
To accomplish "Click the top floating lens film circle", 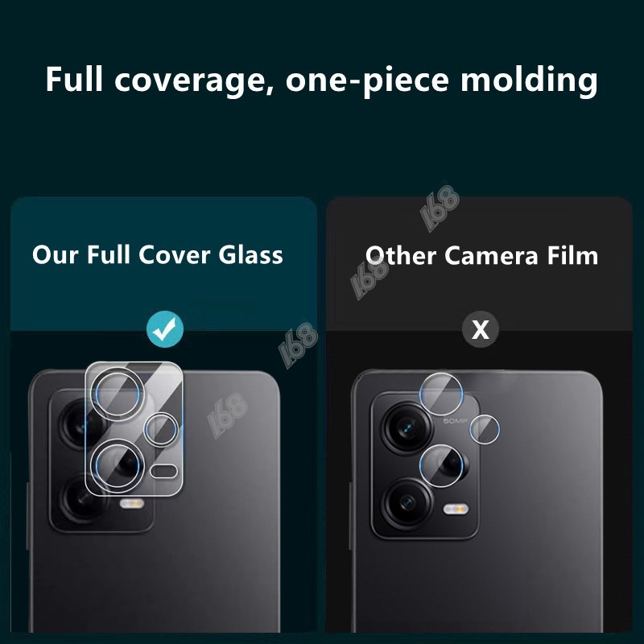I will [441, 394].
